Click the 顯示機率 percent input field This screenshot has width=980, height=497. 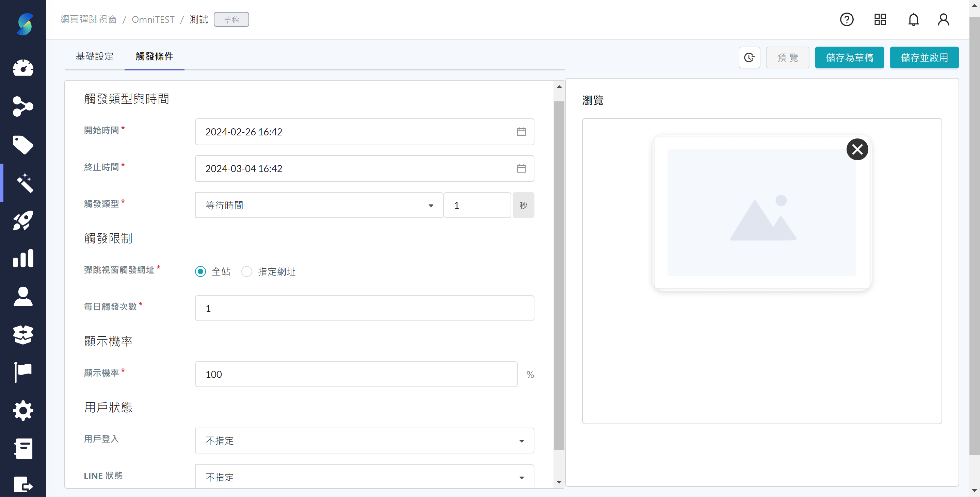coord(356,374)
